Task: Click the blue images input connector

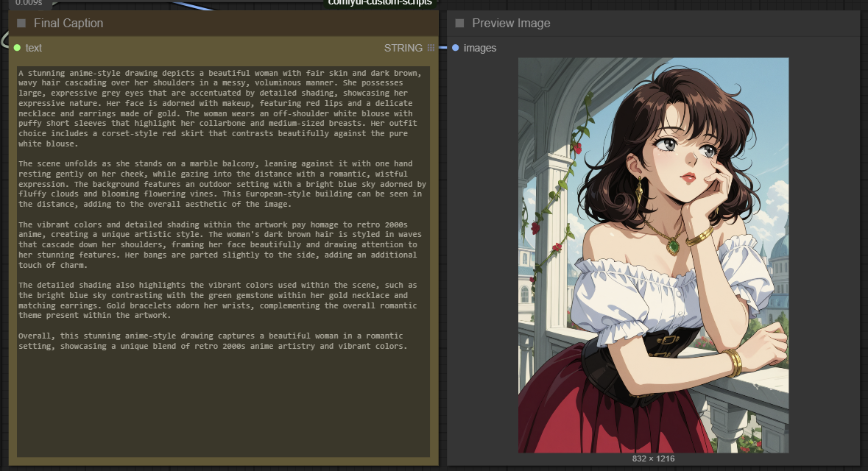Action: (455, 48)
